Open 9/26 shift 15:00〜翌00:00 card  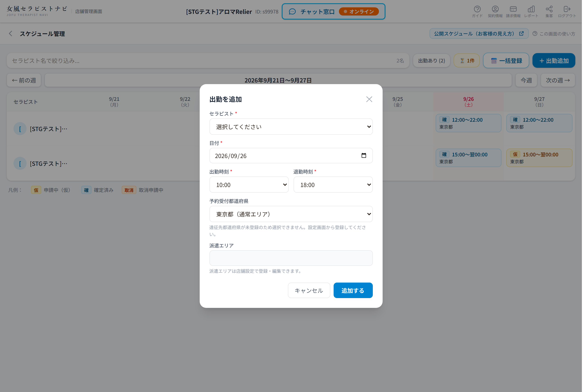click(x=468, y=158)
